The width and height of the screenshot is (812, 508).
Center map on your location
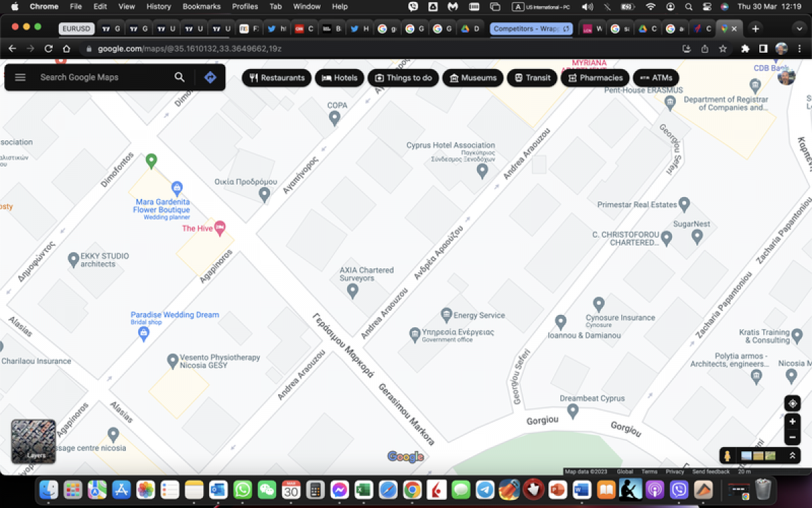pyautogui.click(x=792, y=404)
